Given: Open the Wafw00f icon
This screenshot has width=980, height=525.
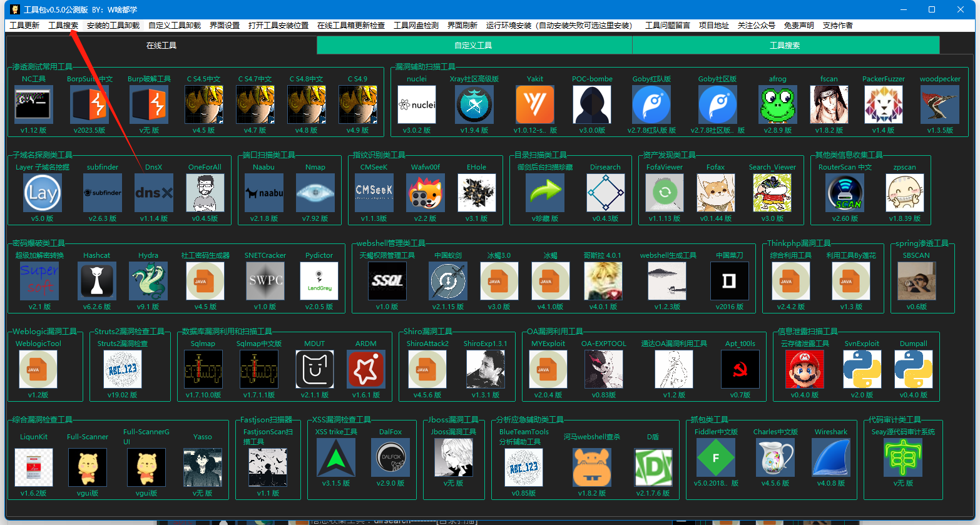Looking at the screenshot, I should pyautogui.click(x=426, y=193).
